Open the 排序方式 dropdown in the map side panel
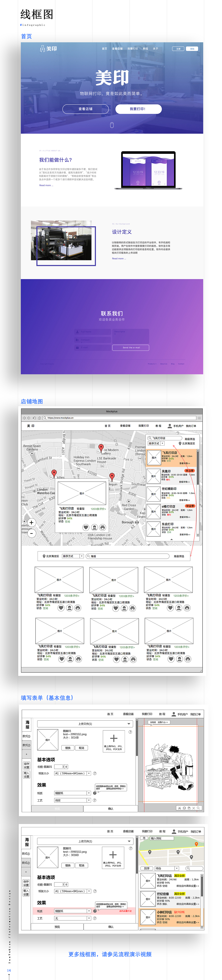222x980 pixels. [156, 444]
